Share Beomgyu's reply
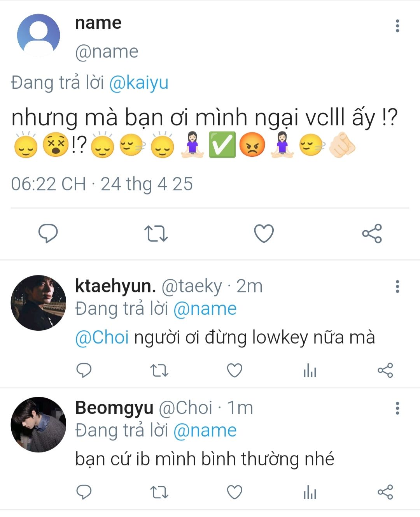Image resolution: width=420 pixels, height=517 pixels. 385,492
